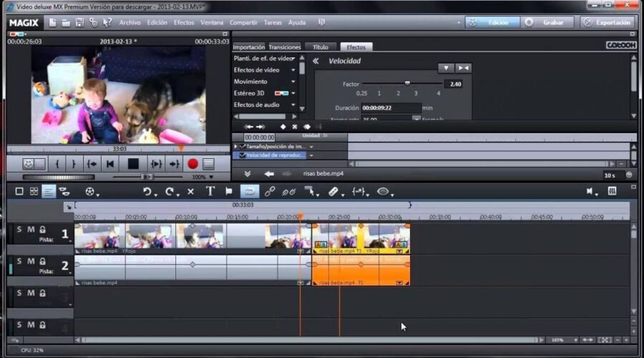Save the project with the disk icon

tap(79, 23)
